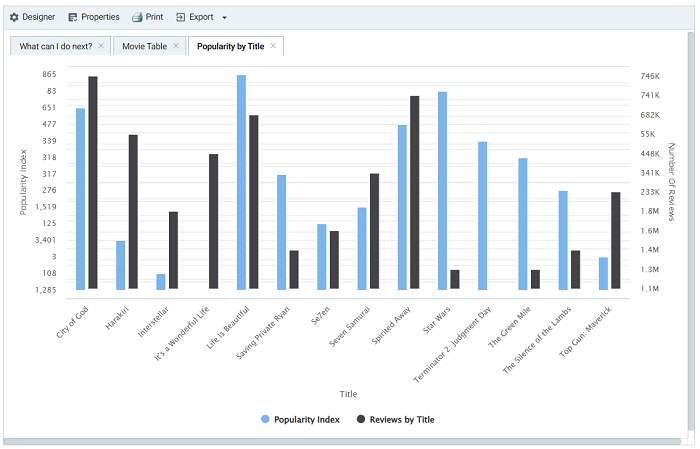Click the Popularity Index y-axis title
This screenshot has height=449, width=700.
coord(24,181)
